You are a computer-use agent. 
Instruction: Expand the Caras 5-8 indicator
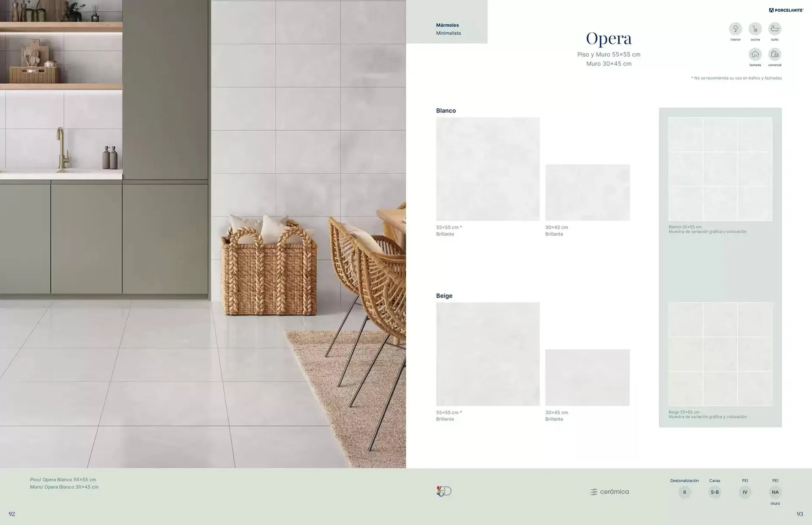click(x=715, y=492)
